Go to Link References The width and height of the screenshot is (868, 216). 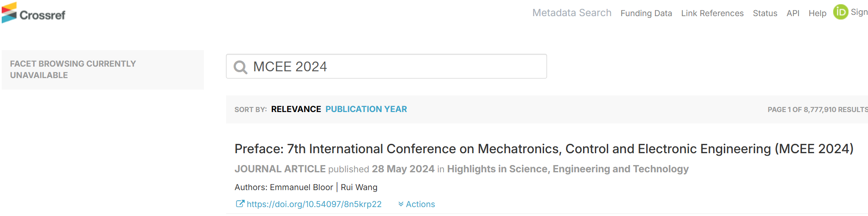click(712, 13)
